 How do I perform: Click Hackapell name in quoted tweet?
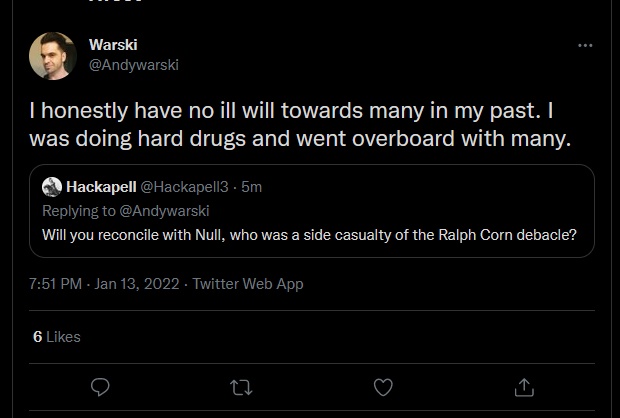pos(101,187)
